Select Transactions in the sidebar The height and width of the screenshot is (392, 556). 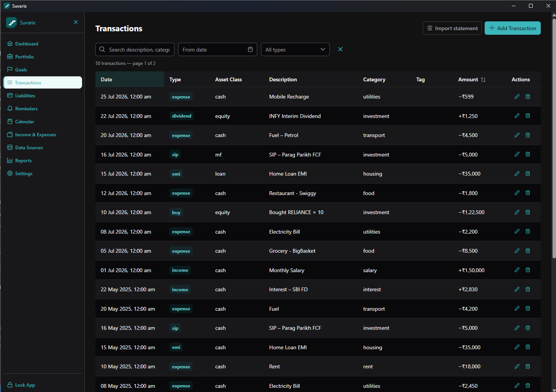pos(42,82)
